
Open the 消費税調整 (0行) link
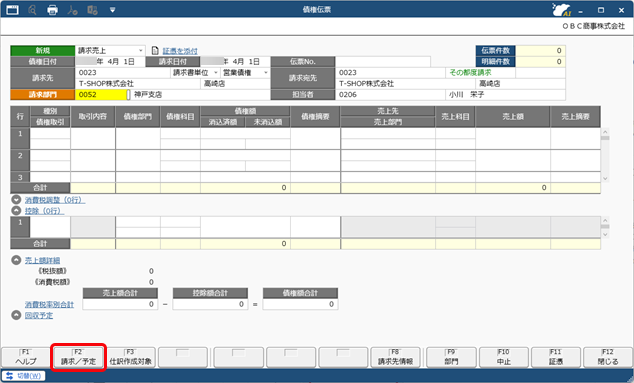55,200
